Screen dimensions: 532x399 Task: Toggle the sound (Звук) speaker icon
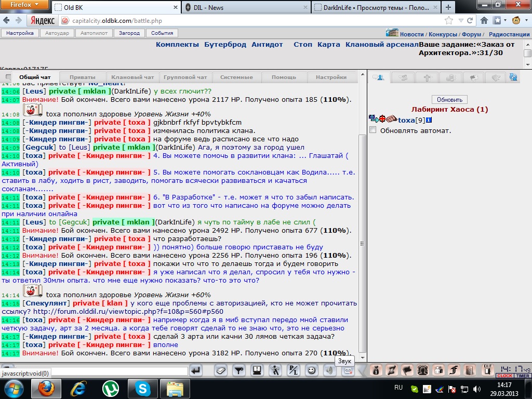pyautogui.click(x=329, y=370)
